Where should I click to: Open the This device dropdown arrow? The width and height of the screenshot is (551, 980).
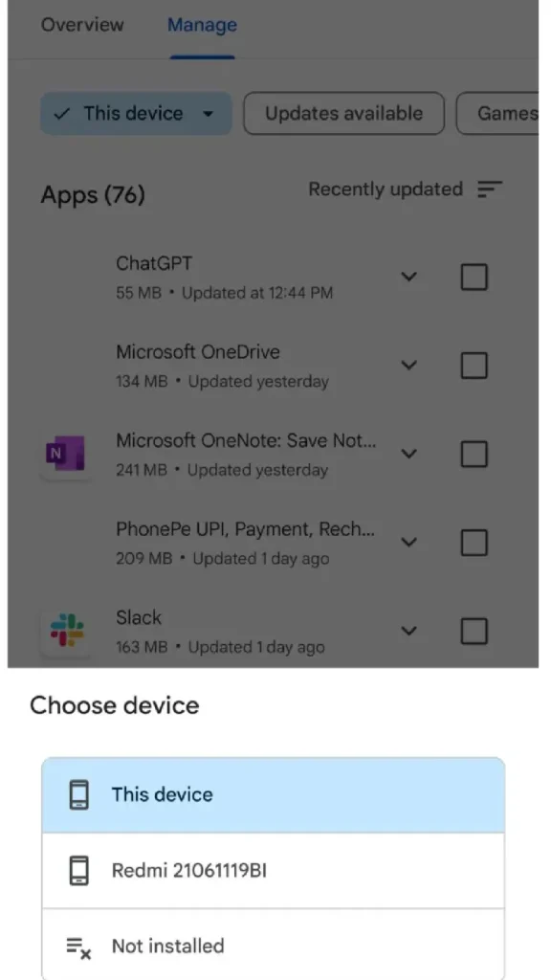[x=209, y=115]
